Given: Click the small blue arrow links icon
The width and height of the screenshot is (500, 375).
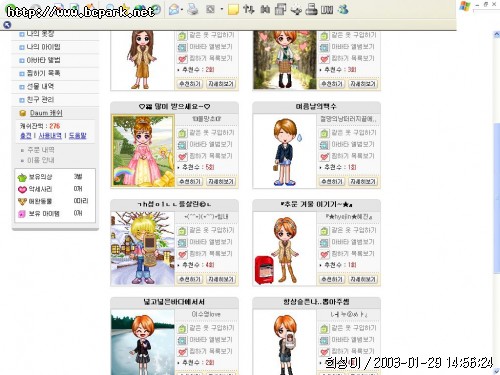Looking at the screenshot, I should [x=7, y=25].
